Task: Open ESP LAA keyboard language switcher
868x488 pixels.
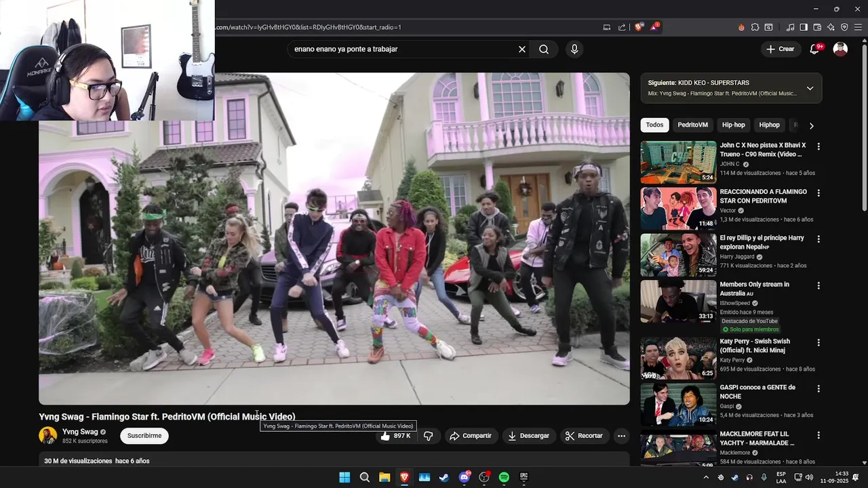Action: click(x=781, y=477)
